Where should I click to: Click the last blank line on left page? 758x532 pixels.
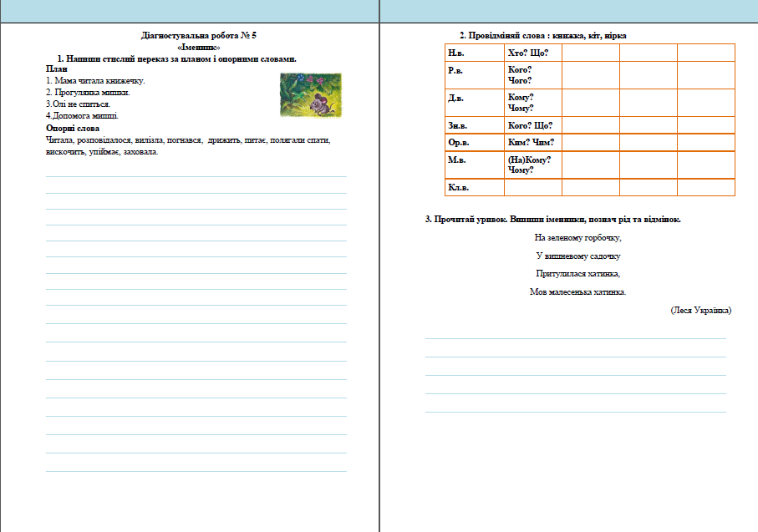[x=196, y=471]
